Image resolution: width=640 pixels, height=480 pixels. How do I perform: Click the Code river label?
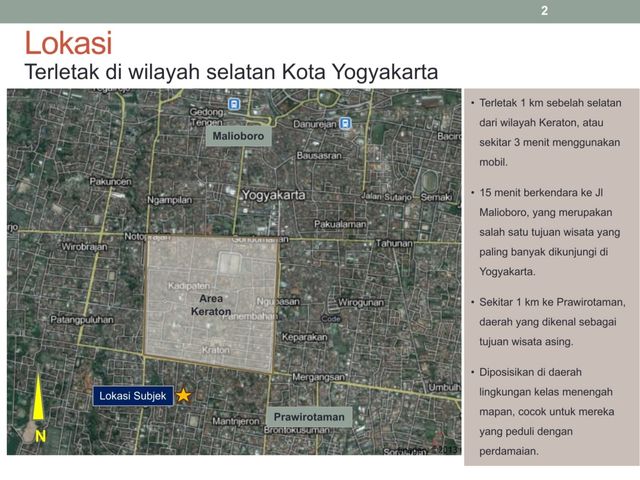click(x=331, y=318)
